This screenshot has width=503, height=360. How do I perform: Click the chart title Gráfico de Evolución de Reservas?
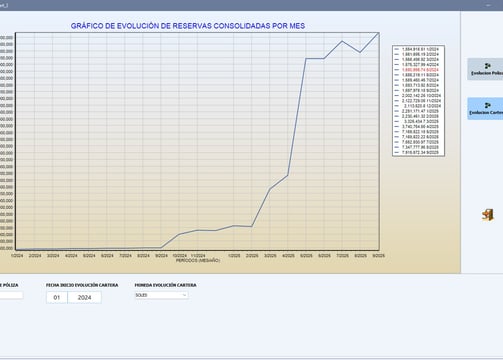tap(188, 26)
